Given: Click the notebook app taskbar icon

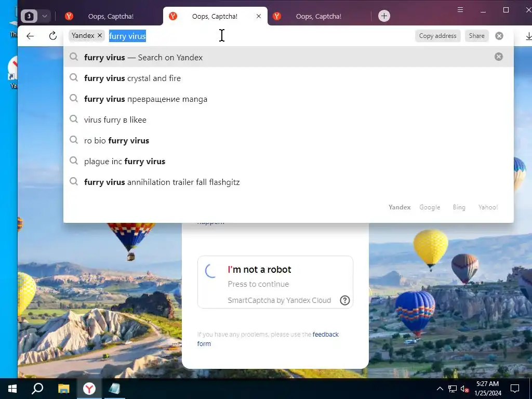Looking at the screenshot, I should pos(114,389).
